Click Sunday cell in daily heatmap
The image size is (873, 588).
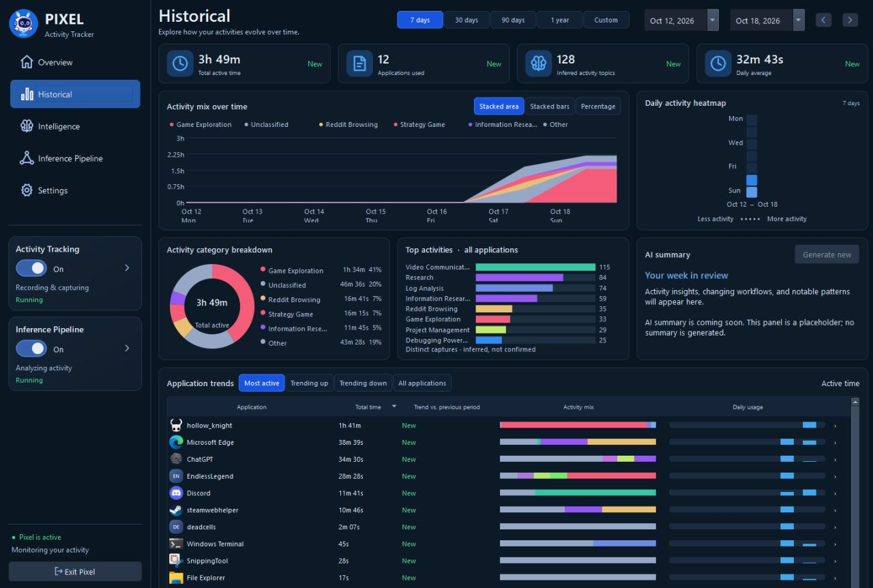point(752,192)
